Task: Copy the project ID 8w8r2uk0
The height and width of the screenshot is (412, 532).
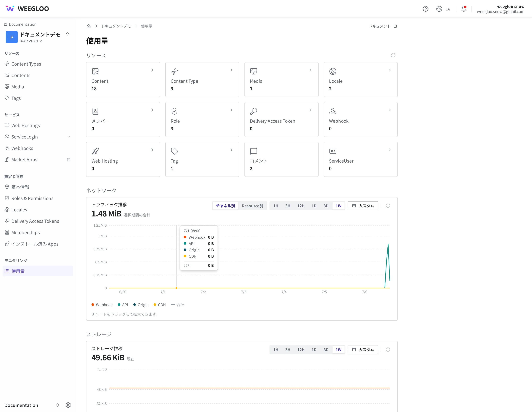Action: tap(41, 41)
